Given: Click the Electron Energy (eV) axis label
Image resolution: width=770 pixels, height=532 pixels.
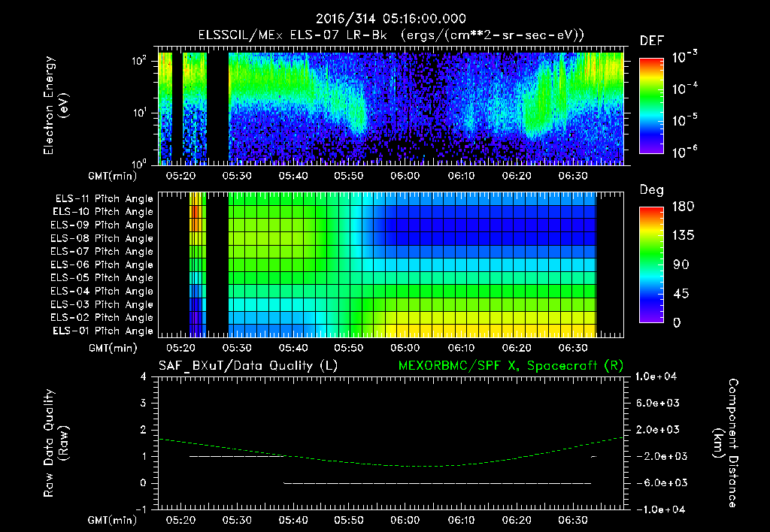Looking at the screenshot, I should 56,105.
